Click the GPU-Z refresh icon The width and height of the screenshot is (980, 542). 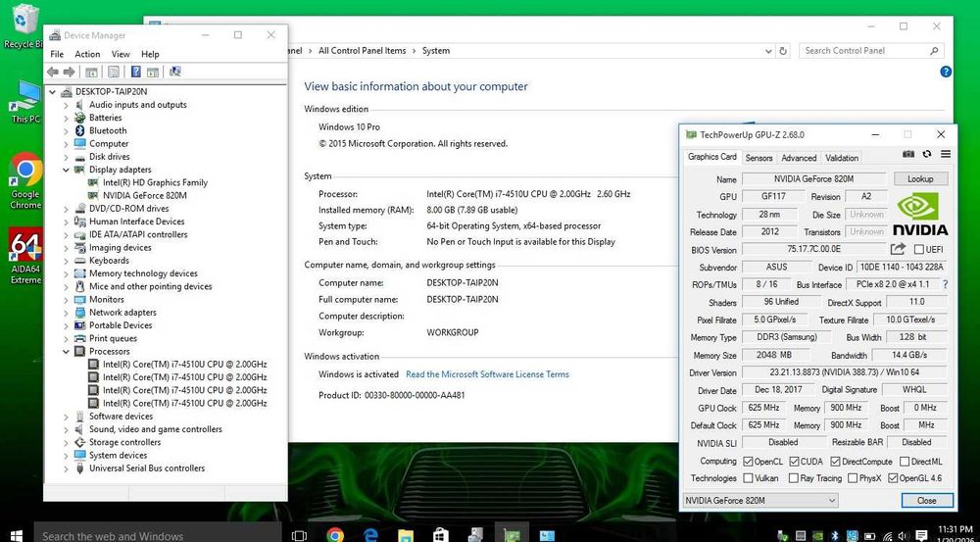pos(927,154)
